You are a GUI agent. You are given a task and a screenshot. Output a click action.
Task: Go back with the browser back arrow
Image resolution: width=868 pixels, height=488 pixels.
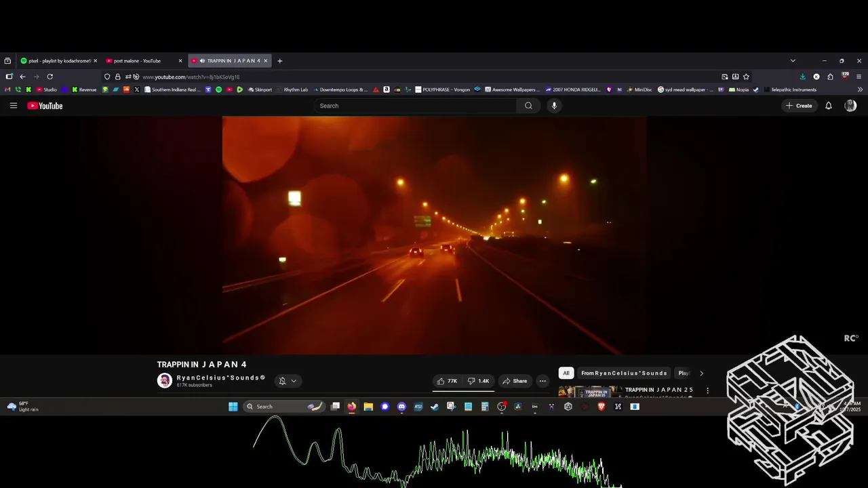[22, 77]
